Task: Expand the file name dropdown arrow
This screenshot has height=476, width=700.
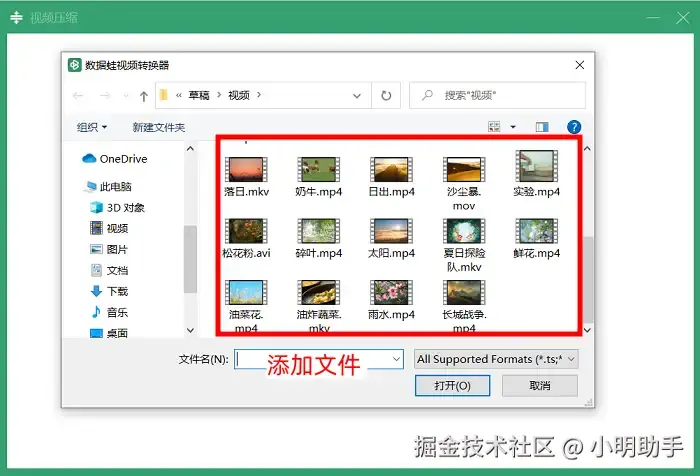Action: 396,359
